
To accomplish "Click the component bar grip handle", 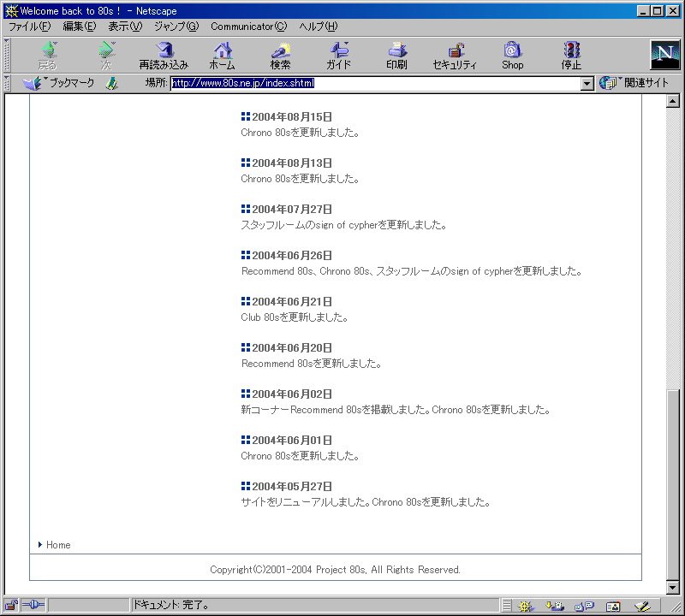I will tap(507, 606).
